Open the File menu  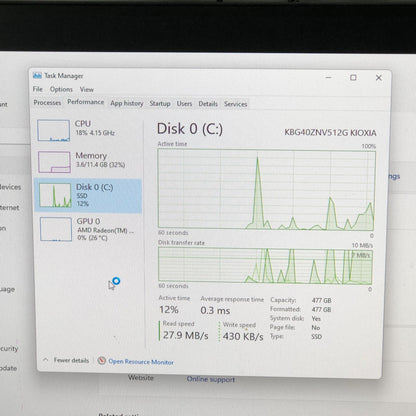[x=38, y=89]
